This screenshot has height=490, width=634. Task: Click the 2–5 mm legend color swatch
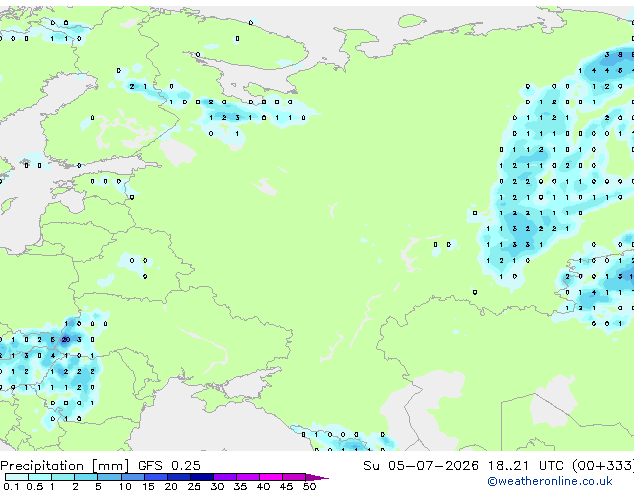tap(86, 477)
